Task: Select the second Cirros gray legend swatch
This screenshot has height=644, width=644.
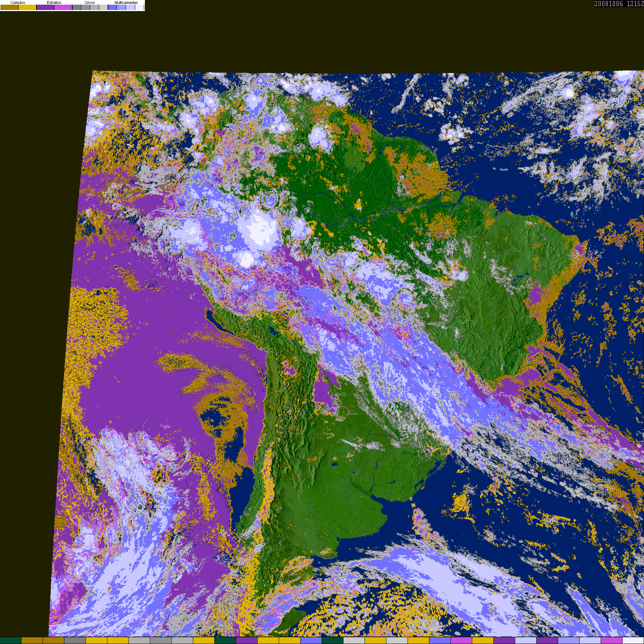Action: (x=86, y=8)
